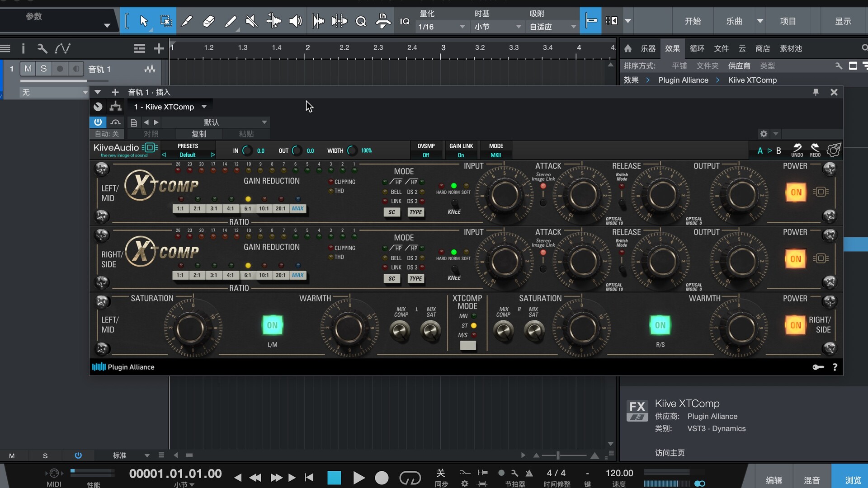Adjust the WIDTH 100% knob

(352, 150)
